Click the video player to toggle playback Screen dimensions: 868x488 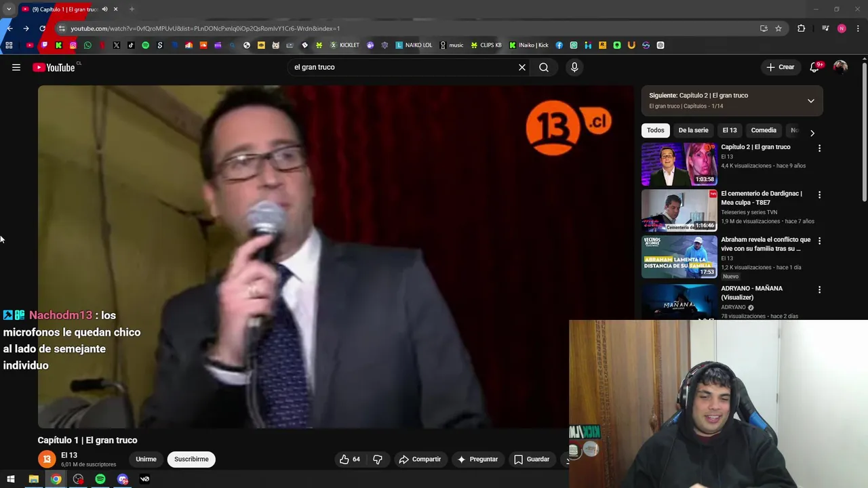336,256
